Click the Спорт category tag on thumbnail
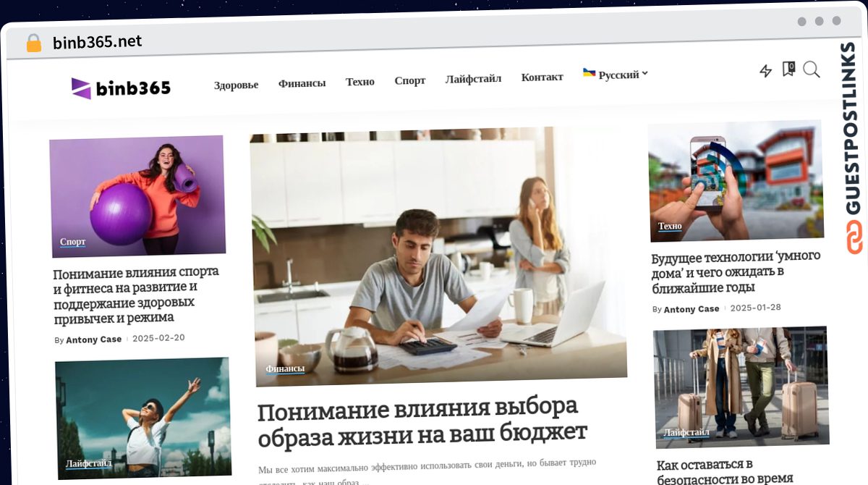Viewport: 868px width, 485px height. coord(72,242)
